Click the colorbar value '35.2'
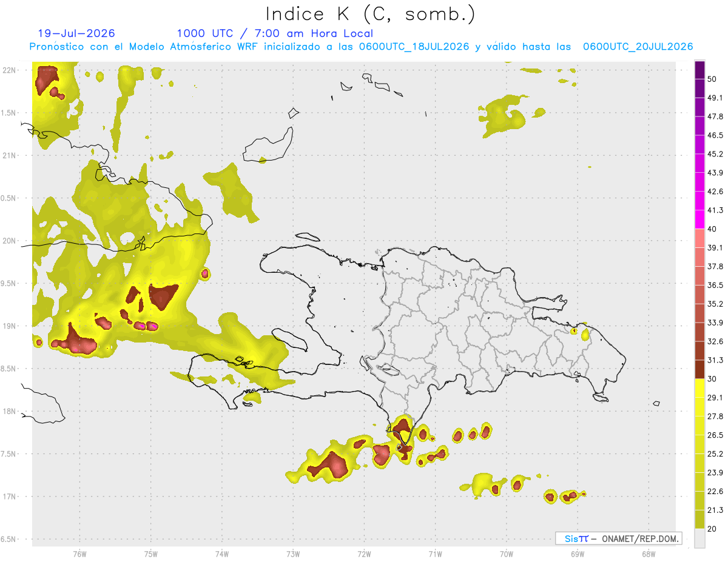The width and height of the screenshot is (728, 562). pos(715,304)
